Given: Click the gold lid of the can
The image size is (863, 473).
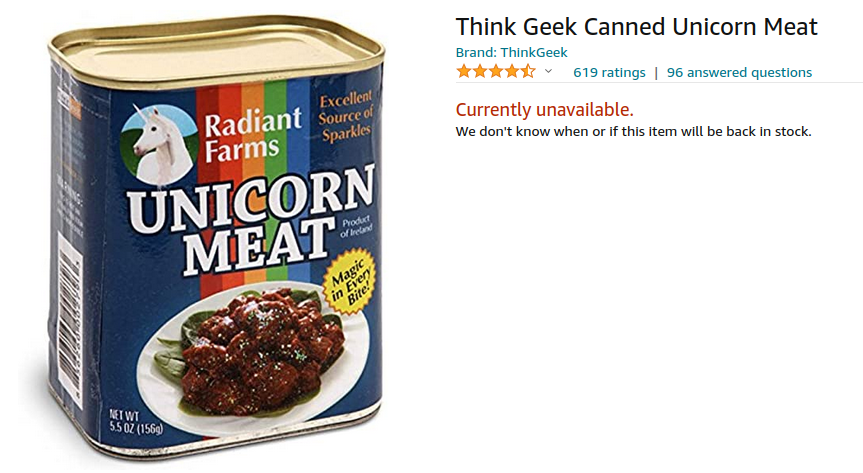Looking at the screenshot, I should [215, 51].
